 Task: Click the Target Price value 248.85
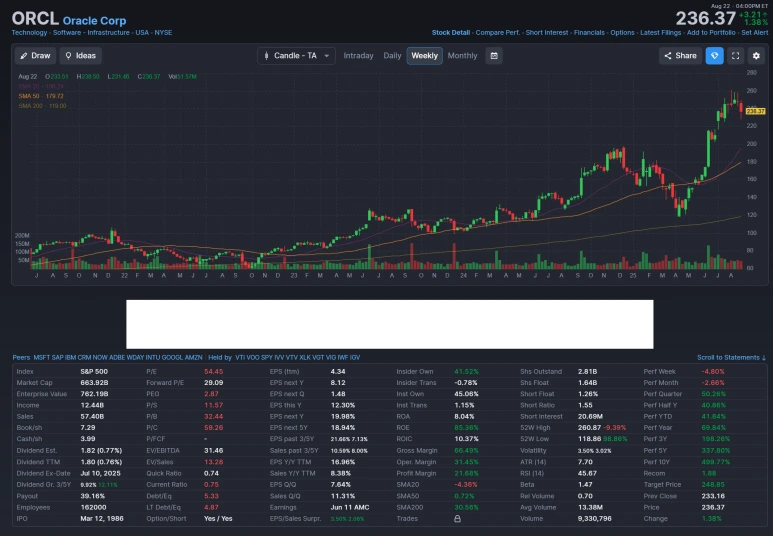(x=713, y=485)
